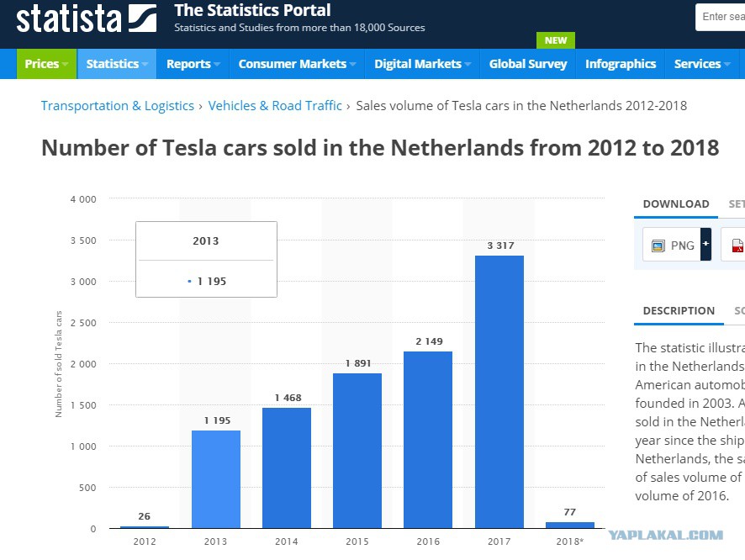Viewport: 745px width, 560px height.
Task: Go to Infographics section
Action: (x=621, y=64)
